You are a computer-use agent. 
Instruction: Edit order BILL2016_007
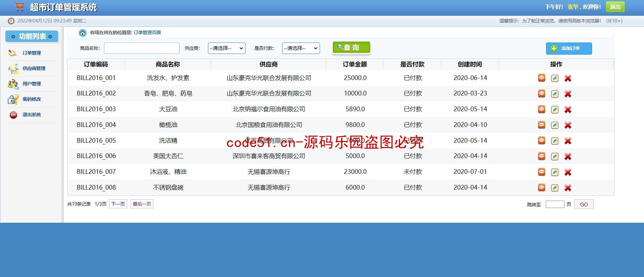[555, 172]
